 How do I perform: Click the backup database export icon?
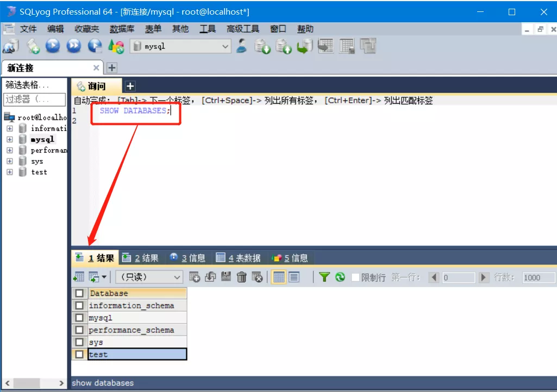[x=284, y=46]
